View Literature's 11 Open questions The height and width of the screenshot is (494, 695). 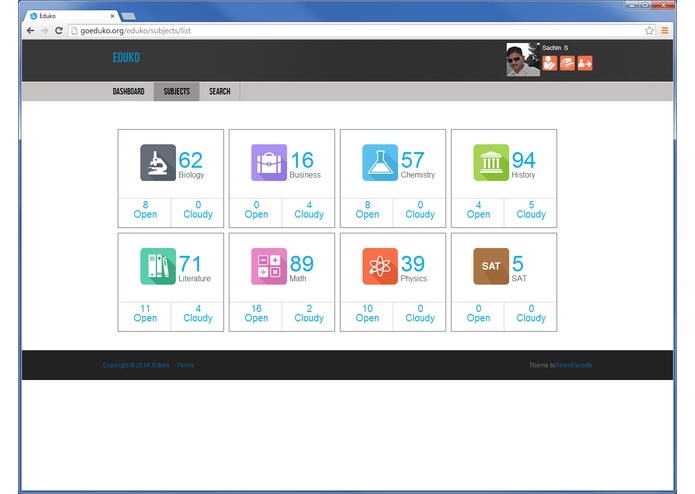[x=145, y=313]
